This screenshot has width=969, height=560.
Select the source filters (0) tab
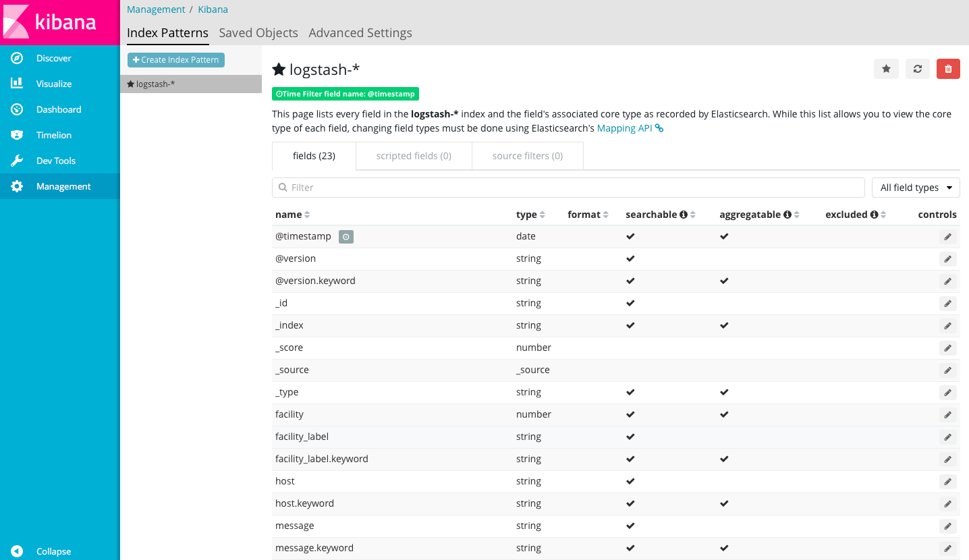pyautogui.click(x=528, y=156)
